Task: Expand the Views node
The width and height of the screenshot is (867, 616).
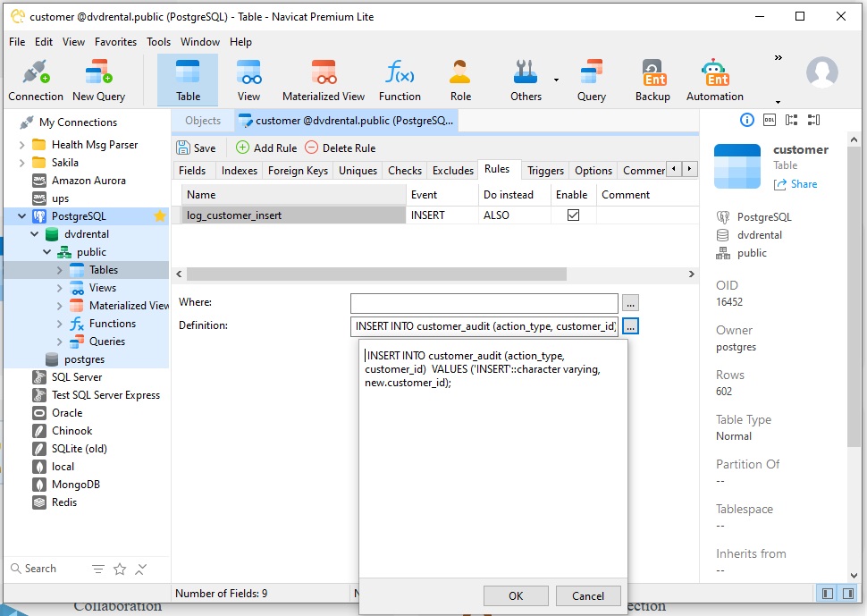Action: pyautogui.click(x=60, y=288)
